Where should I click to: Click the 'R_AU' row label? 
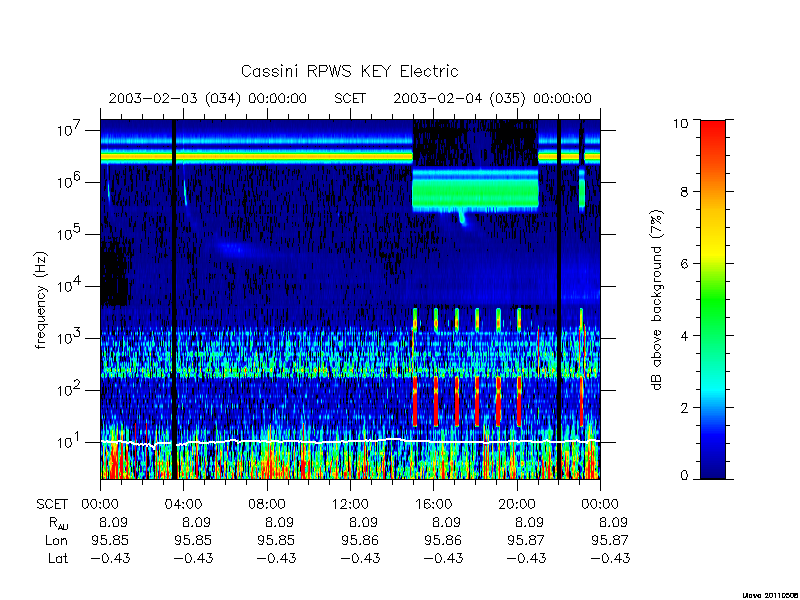tap(59, 523)
